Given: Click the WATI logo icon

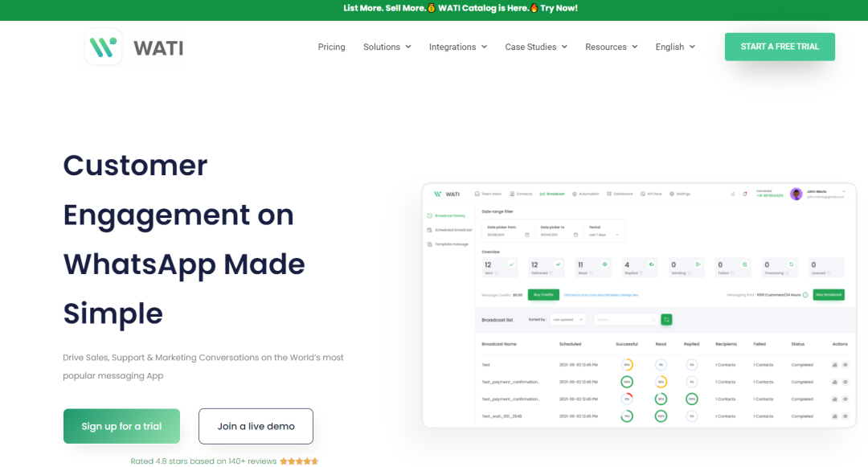Looking at the screenshot, I should [x=104, y=47].
